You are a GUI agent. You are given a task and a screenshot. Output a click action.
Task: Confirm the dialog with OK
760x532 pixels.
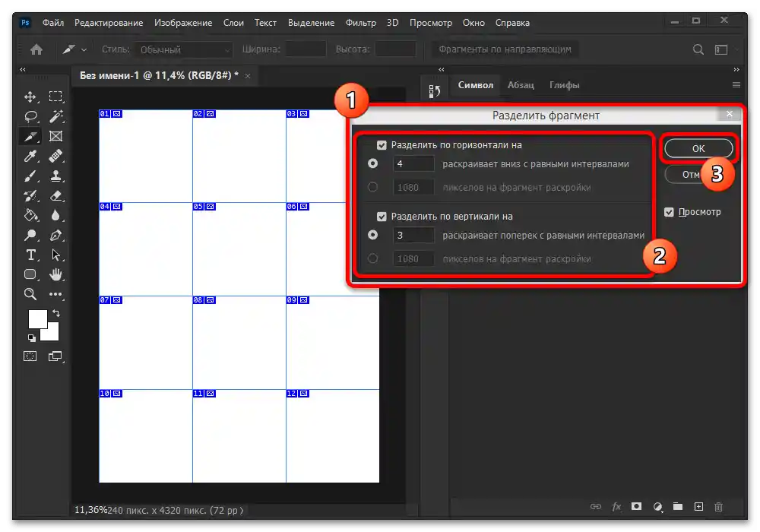[698, 148]
